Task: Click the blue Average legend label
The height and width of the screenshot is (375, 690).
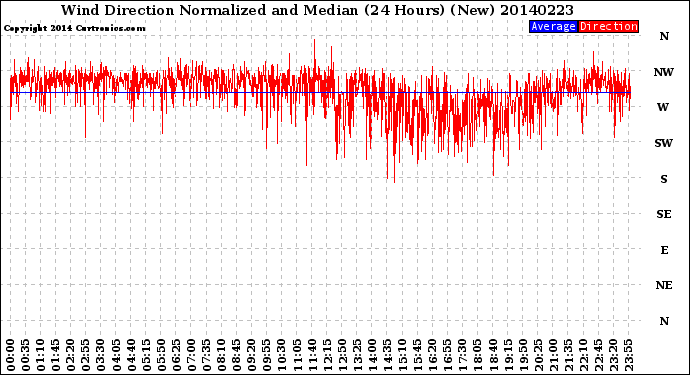Action: (553, 26)
